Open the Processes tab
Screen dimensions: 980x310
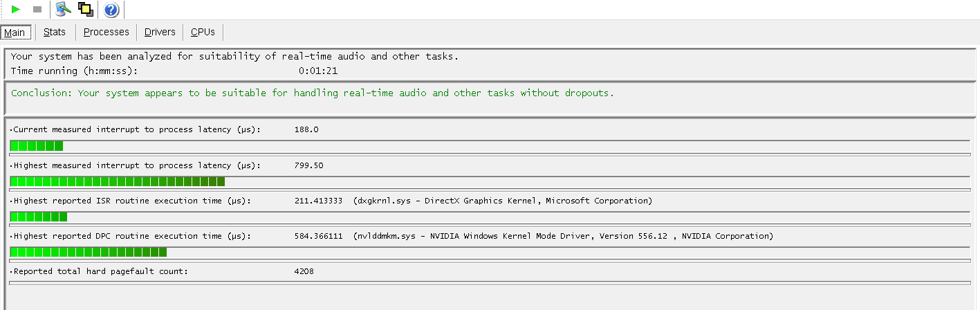coord(107,32)
